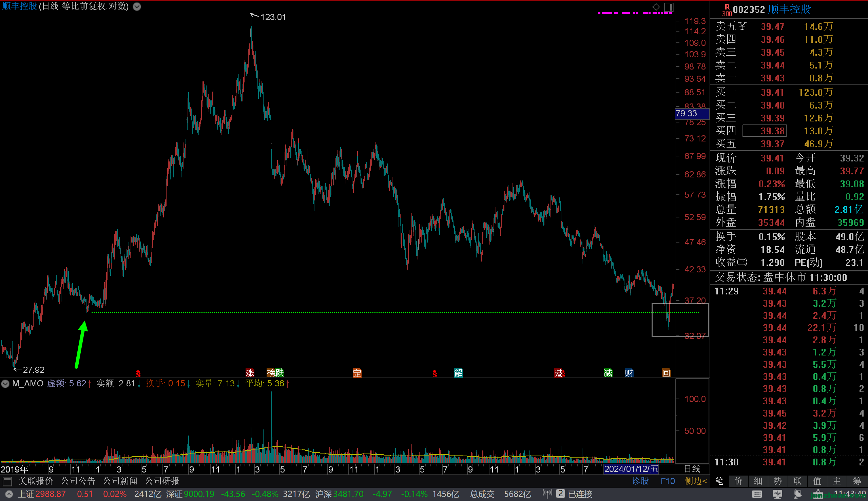This screenshot has width=868, height=501.
Task: Open 公司公告 tab
Action: 78,481
